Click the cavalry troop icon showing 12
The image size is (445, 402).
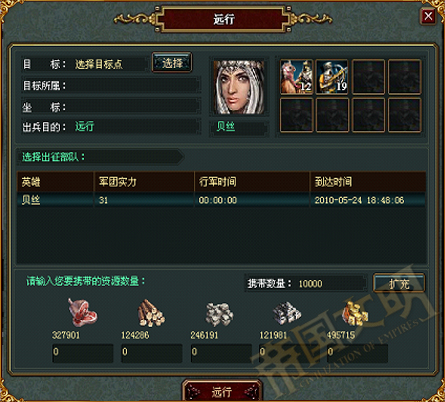(296, 77)
